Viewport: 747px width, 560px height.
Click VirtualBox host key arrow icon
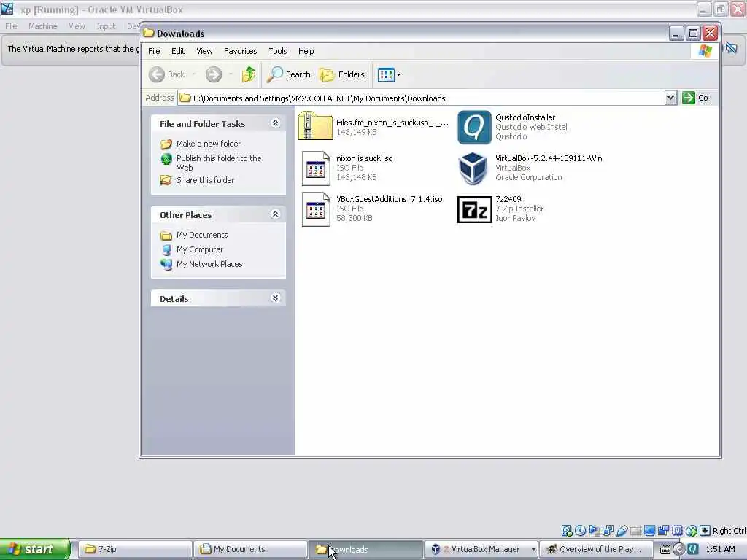pyautogui.click(x=705, y=531)
